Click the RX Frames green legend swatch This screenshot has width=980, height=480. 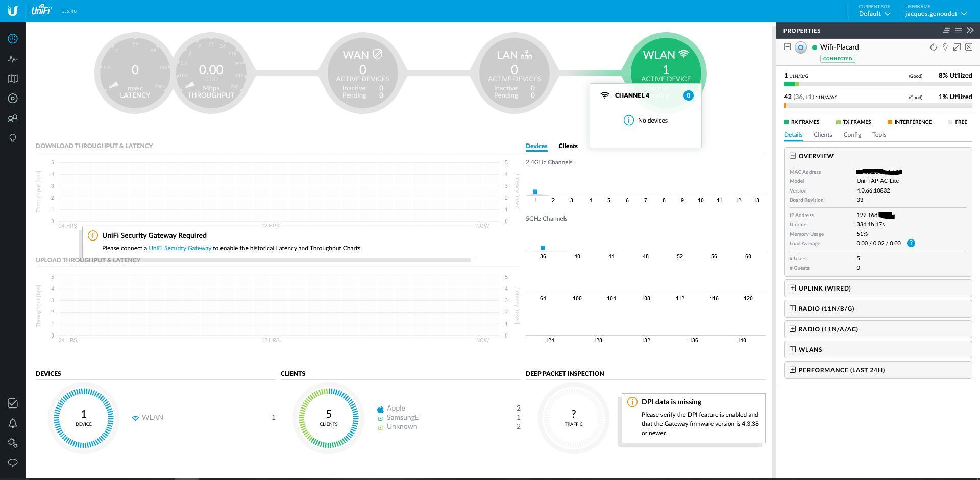pos(786,122)
